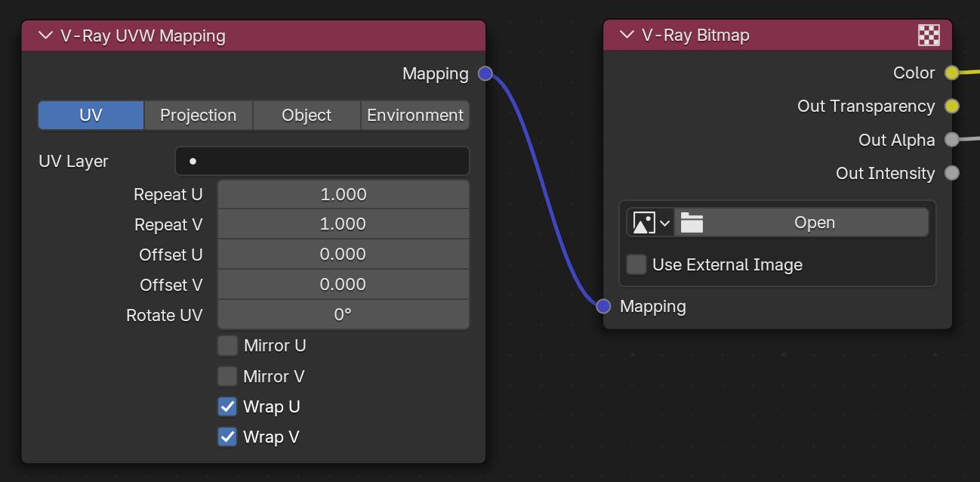The width and height of the screenshot is (980, 482).
Task: Click the Open image button
Action: coord(801,223)
